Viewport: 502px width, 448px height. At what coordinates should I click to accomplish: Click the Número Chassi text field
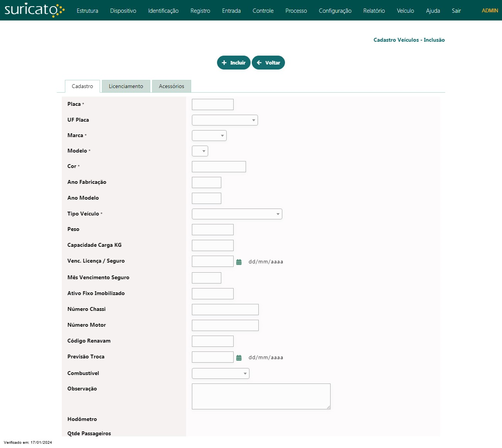[225, 309]
